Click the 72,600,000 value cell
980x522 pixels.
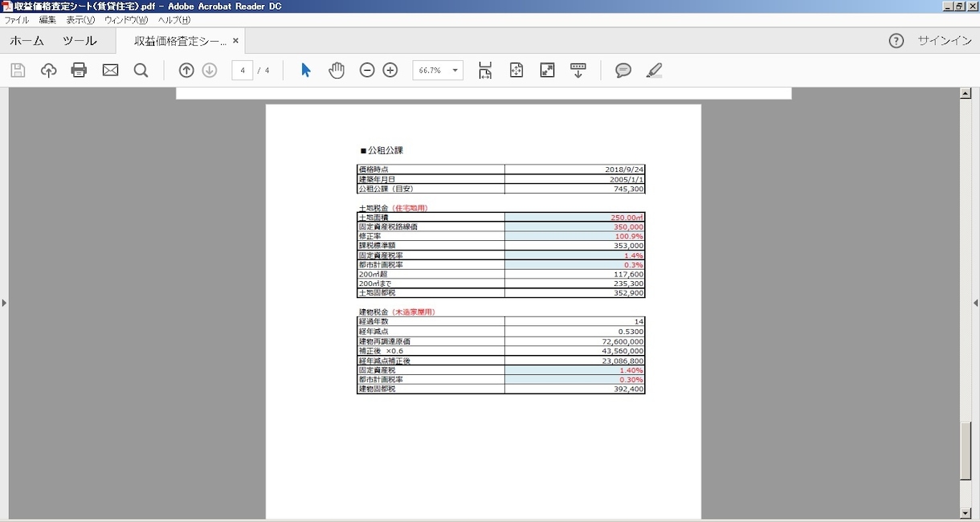point(575,341)
